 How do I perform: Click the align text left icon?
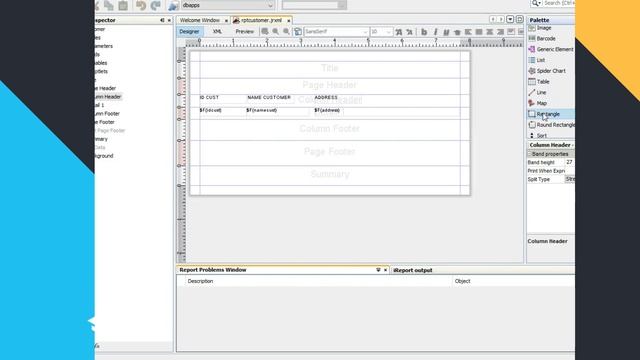tap(468, 32)
